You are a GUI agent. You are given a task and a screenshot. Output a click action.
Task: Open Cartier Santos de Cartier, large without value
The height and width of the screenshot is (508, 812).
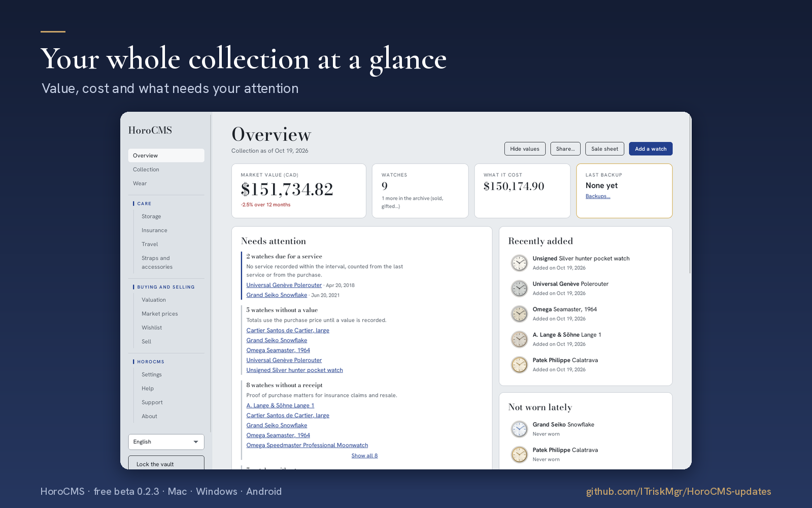pos(288,330)
